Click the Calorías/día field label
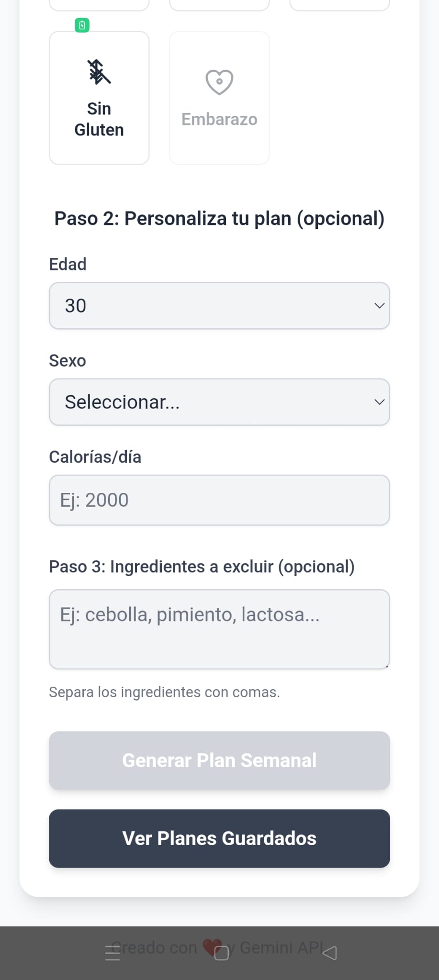 pos(95,457)
